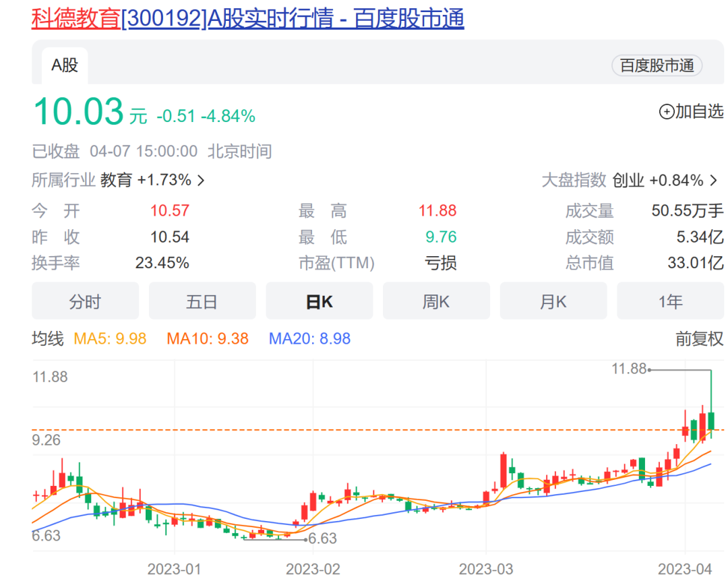Click the 换手率 value 23.45%

pyautogui.click(x=162, y=264)
